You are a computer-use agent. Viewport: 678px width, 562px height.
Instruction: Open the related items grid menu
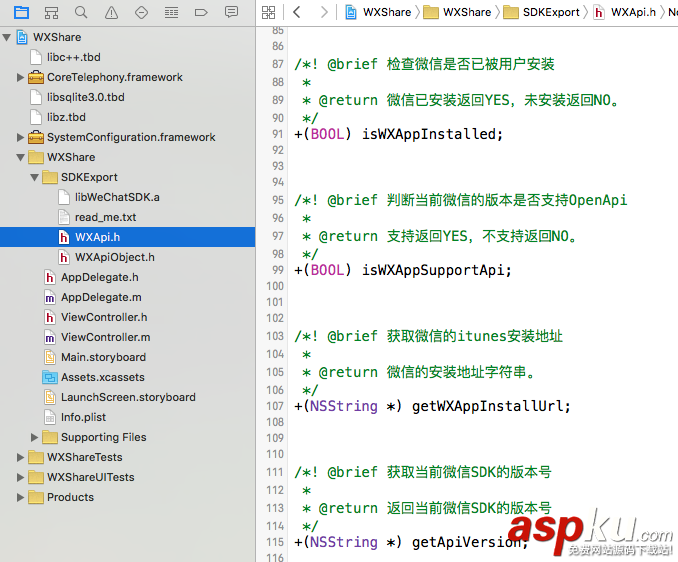[268, 12]
